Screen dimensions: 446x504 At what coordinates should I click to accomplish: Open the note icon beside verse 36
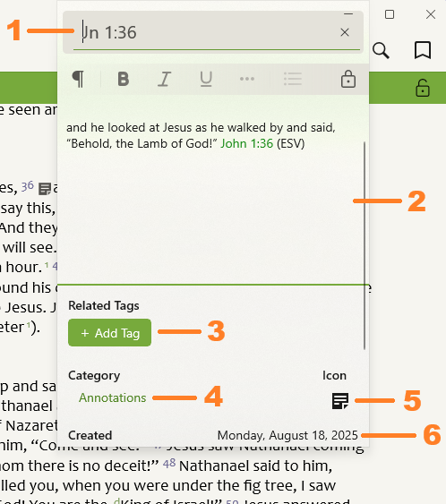[45, 189]
